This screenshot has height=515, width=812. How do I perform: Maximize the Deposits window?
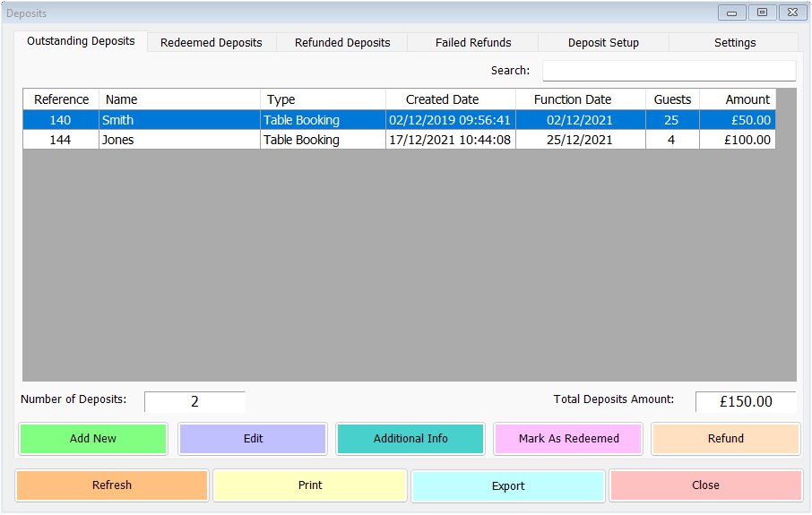pyautogui.click(x=763, y=13)
